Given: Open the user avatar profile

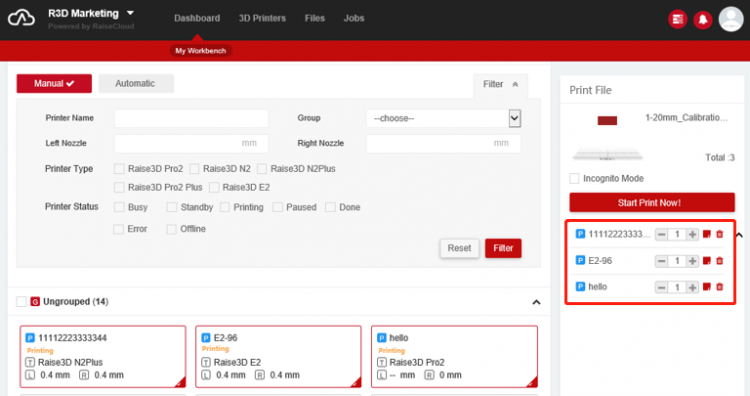Looking at the screenshot, I should pyautogui.click(x=731, y=19).
